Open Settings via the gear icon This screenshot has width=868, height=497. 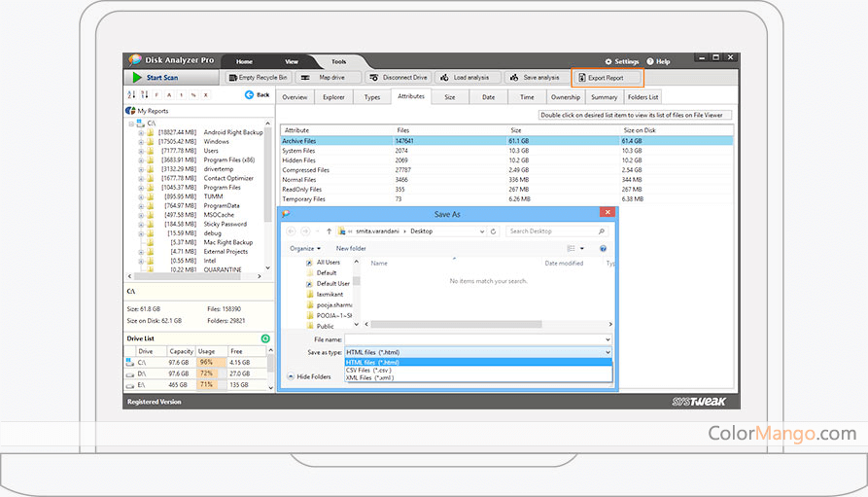click(x=609, y=61)
